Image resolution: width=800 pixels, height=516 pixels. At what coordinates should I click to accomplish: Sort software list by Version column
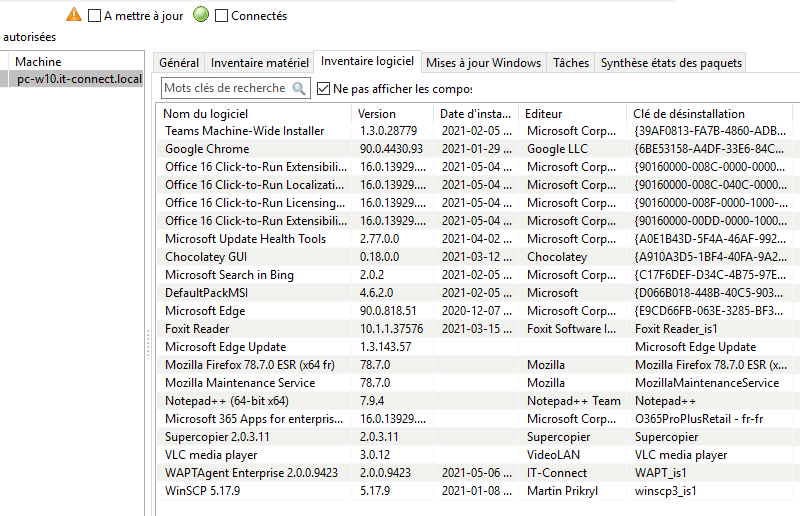tap(394, 113)
